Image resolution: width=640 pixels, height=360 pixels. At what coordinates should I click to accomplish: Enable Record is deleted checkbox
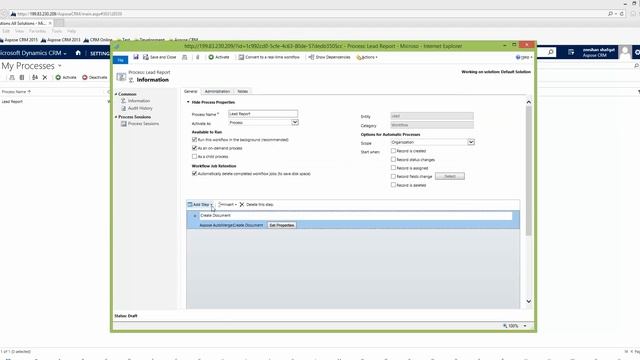pos(393,185)
